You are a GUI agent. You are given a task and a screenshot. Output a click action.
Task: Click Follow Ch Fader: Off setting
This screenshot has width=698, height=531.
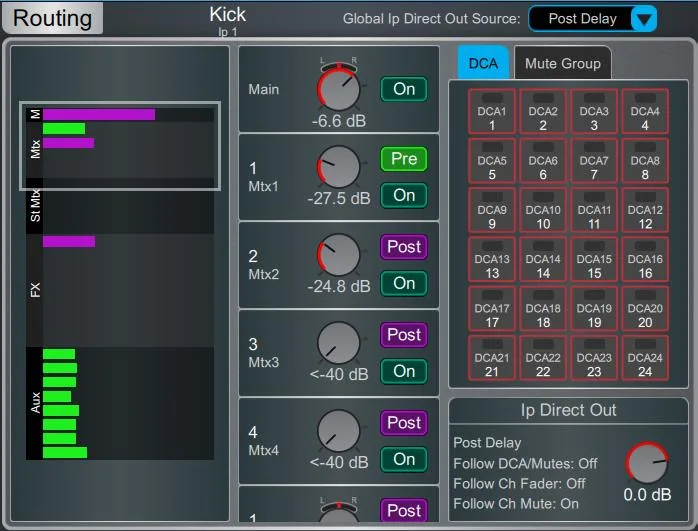(x=519, y=483)
